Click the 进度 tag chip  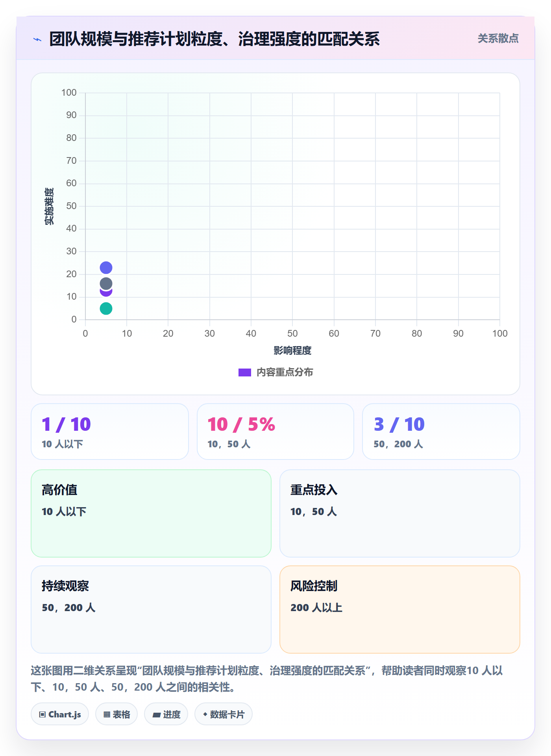point(166,714)
